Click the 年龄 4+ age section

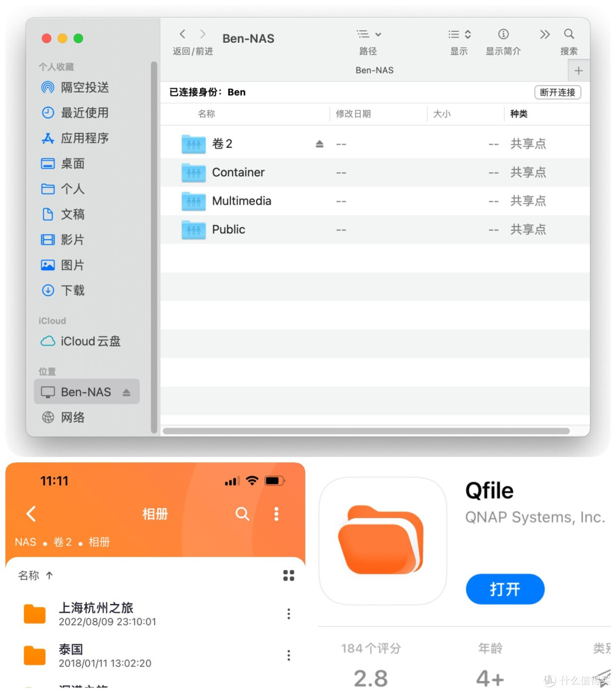[491, 665]
